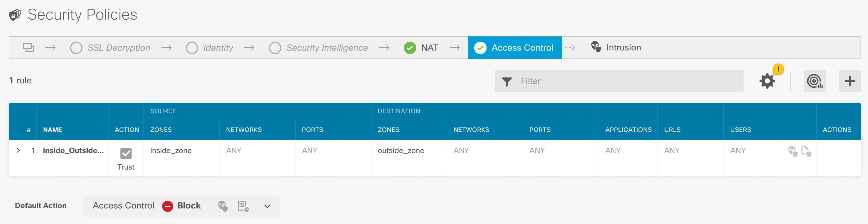Image resolution: width=868 pixels, height=224 pixels.
Task: Switch to the NAT policy tab
Action: pos(421,48)
